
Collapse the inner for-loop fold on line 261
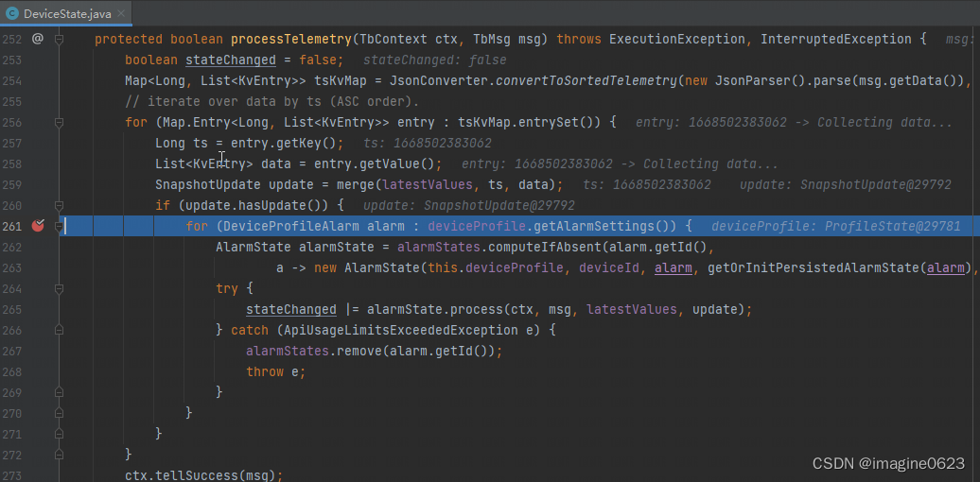click(x=59, y=226)
